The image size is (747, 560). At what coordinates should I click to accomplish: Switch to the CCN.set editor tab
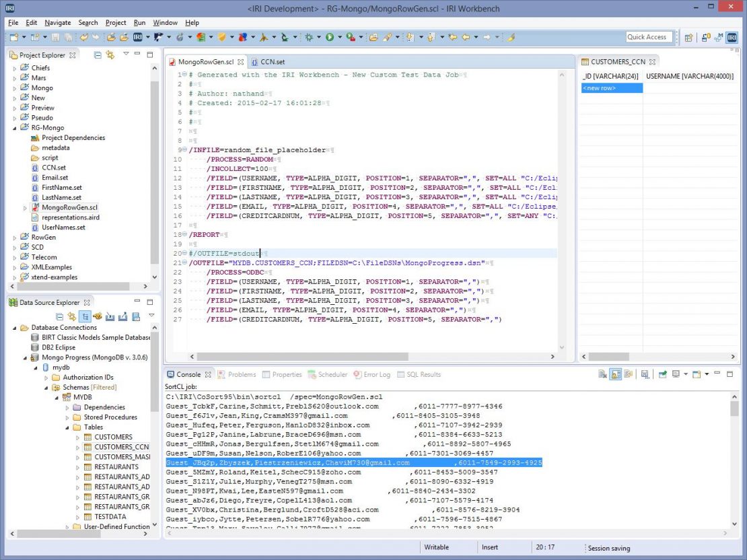(268, 62)
